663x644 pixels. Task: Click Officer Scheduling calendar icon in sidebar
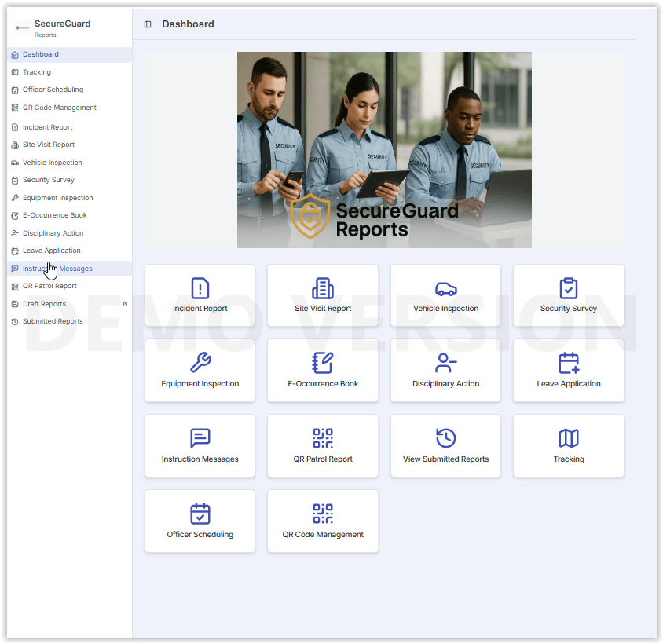point(15,90)
